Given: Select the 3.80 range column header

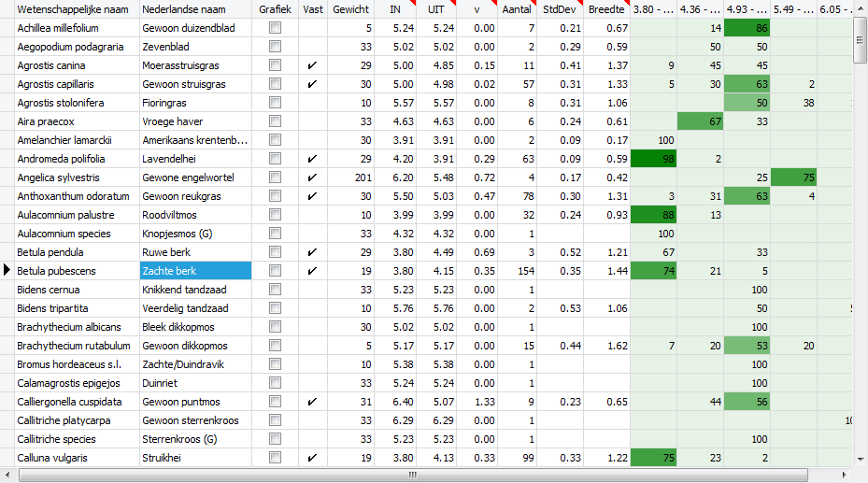Looking at the screenshot, I should point(653,8).
